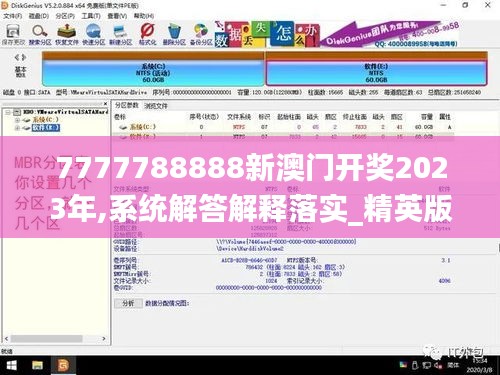Click the tree panel scrollbar left arrow
The width and height of the screenshot is (500, 375).
pyautogui.click(x=6, y=339)
